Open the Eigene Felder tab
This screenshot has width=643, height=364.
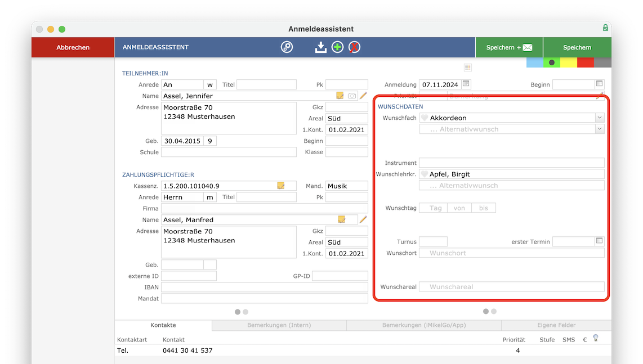click(556, 325)
